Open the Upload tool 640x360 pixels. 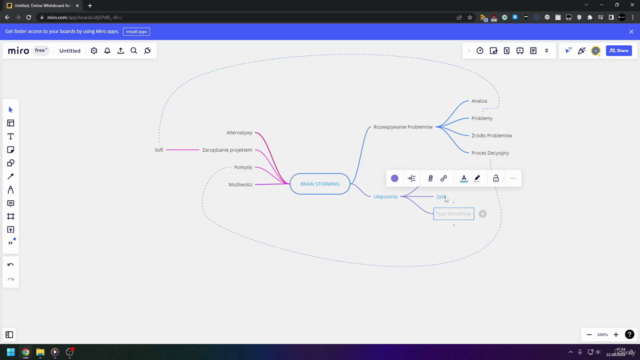click(11, 230)
